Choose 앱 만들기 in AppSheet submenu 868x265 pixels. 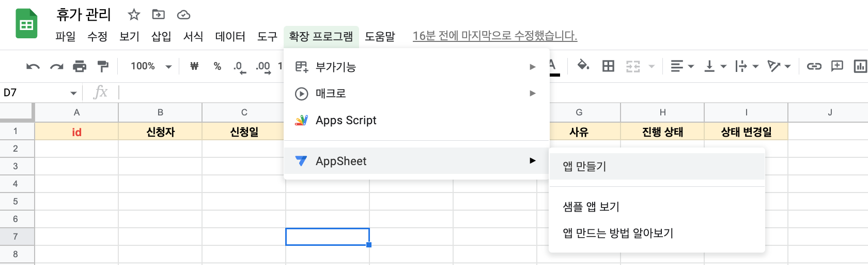[657, 166]
